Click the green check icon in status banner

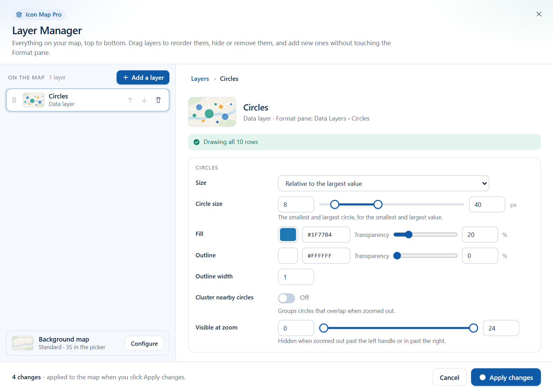point(197,142)
